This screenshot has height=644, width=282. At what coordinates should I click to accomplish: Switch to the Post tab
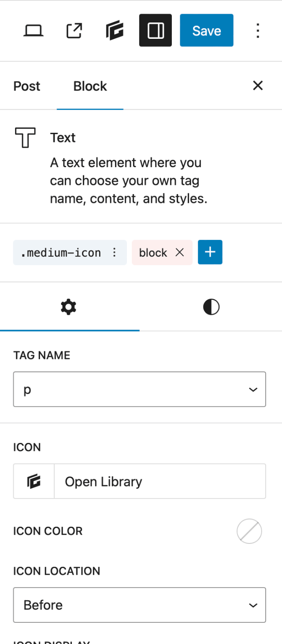27,86
